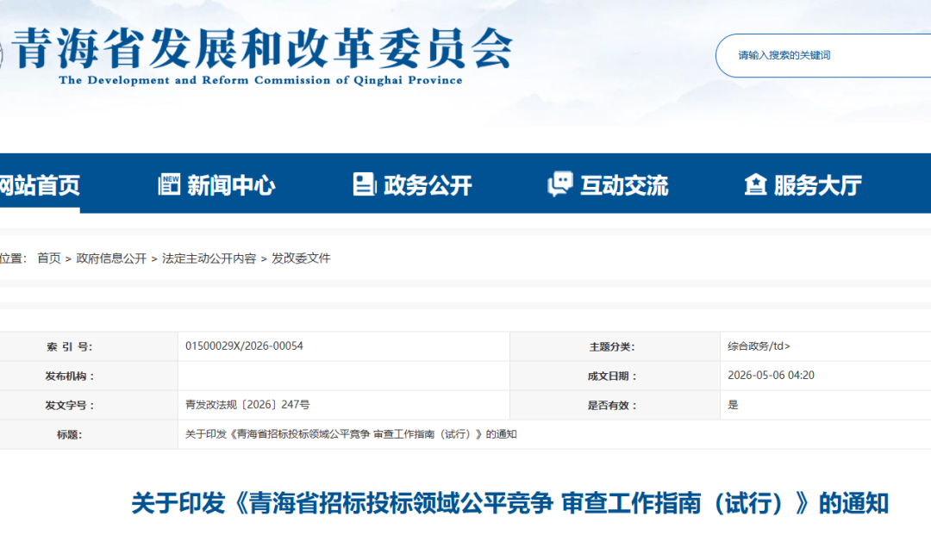Click the large blue article headline
Screen dimensions: 931x560
tap(510, 503)
